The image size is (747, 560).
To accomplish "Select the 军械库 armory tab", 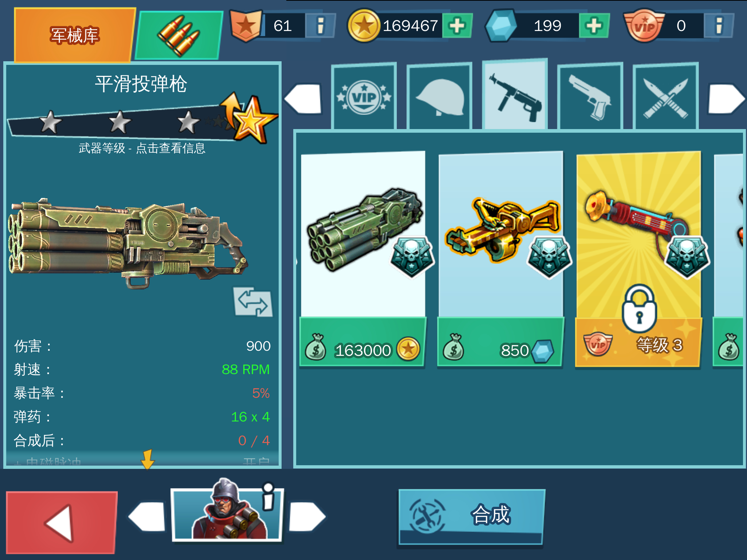I will pyautogui.click(x=74, y=35).
